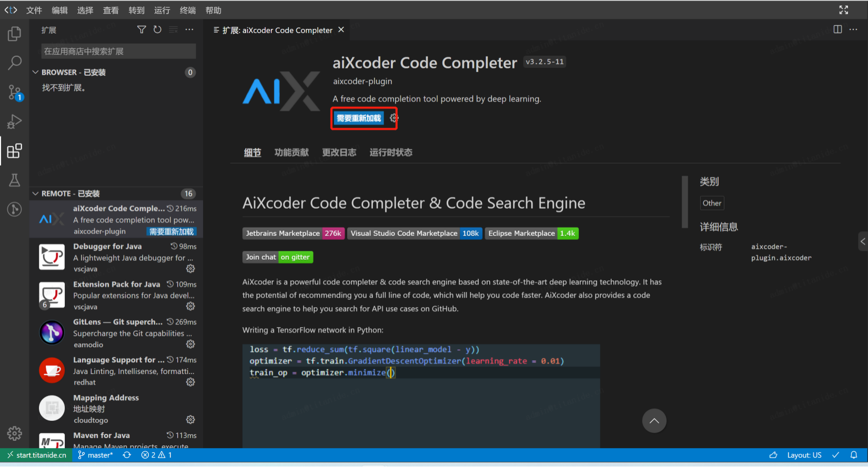Switch to the 运行时状态 tab
The image size is (868, 467).
391,153
